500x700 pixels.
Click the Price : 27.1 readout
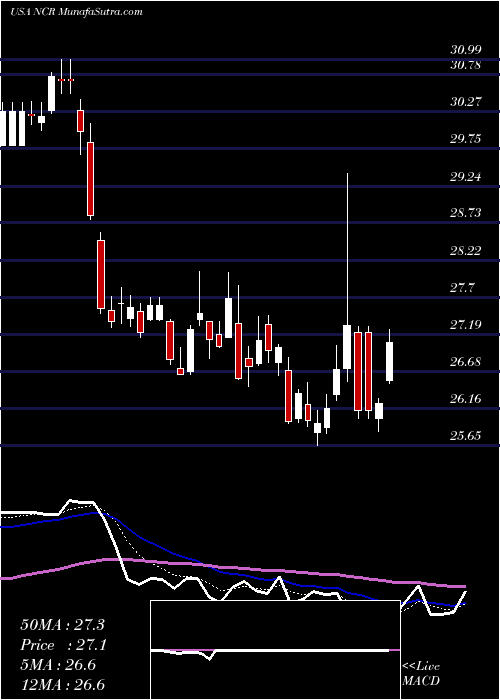[x=62, y=645]
